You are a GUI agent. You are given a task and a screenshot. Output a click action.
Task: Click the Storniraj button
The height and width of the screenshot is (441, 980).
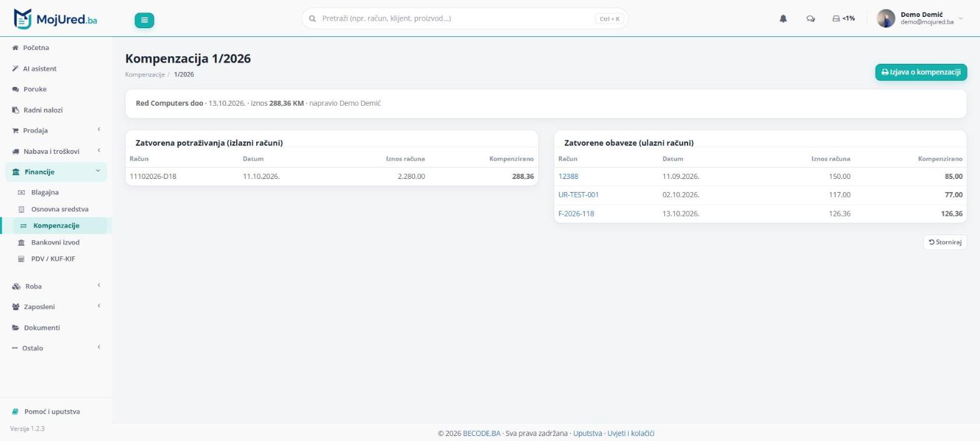point(944,242)
